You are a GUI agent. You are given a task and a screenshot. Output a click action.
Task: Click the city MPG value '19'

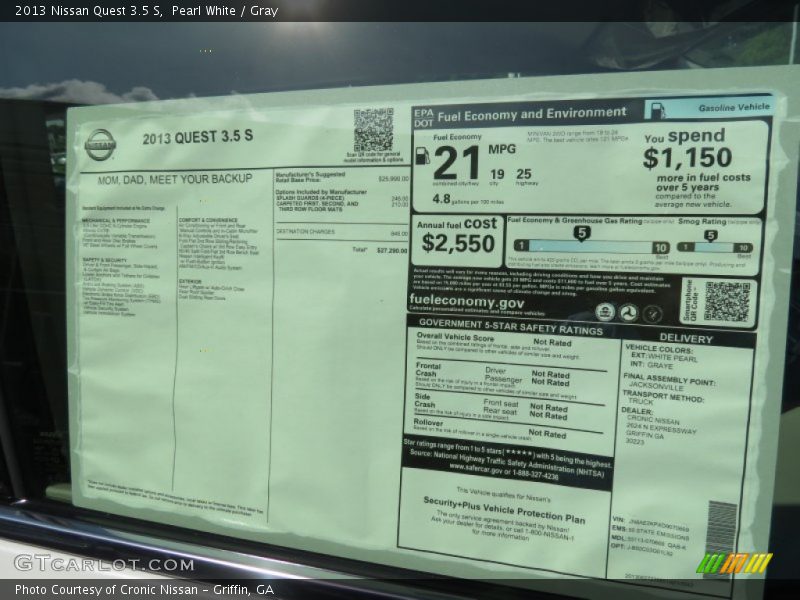(497, 174)
